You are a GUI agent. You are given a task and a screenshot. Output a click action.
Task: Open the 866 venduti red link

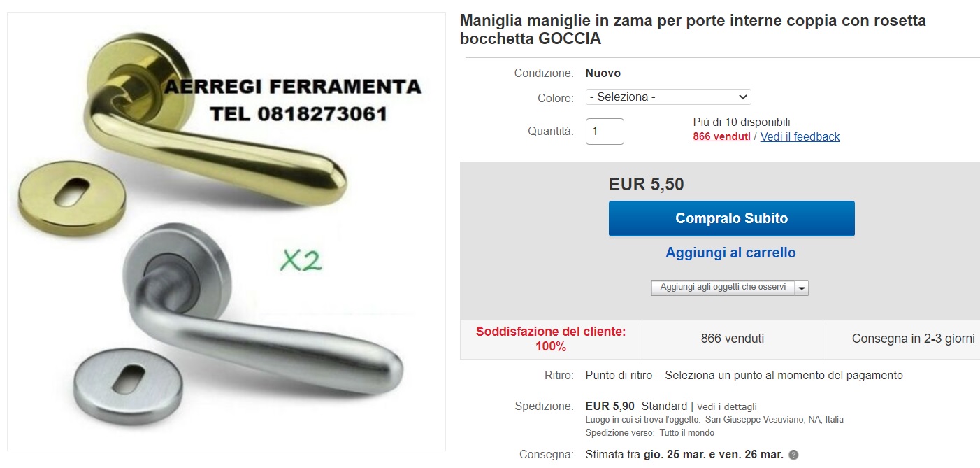click(x=721, y=136)
